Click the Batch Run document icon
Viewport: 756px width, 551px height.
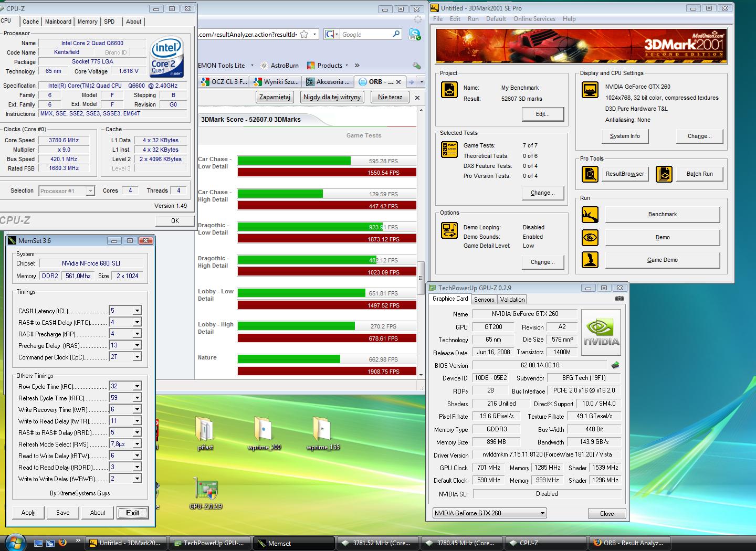(x=664, y=174)
